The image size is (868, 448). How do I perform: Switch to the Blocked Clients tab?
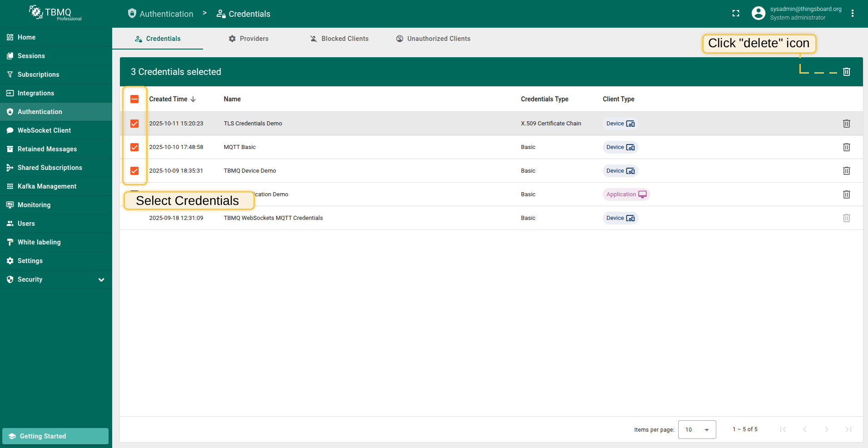point(339,39)
